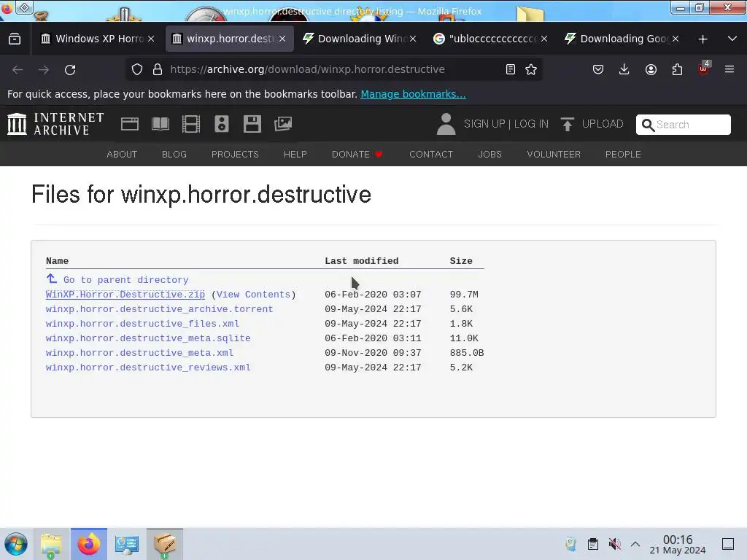The image size is (747, 560).
Task: Open the CONTACT menu item
Action: coord(431,155)
